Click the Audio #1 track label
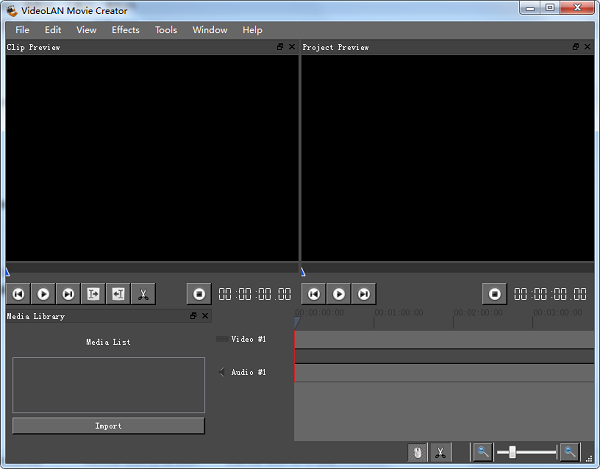This screenshot has height=469, width=600. point(248,372)
